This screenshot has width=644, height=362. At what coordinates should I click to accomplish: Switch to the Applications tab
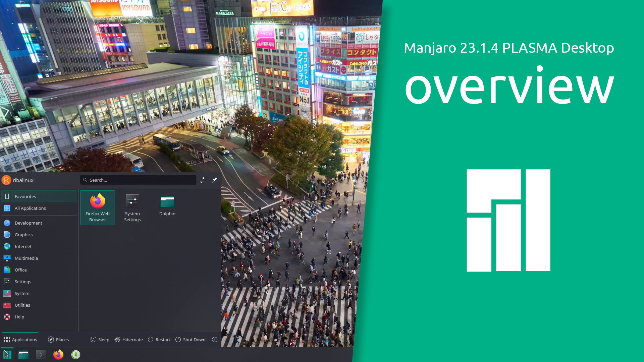20,340
